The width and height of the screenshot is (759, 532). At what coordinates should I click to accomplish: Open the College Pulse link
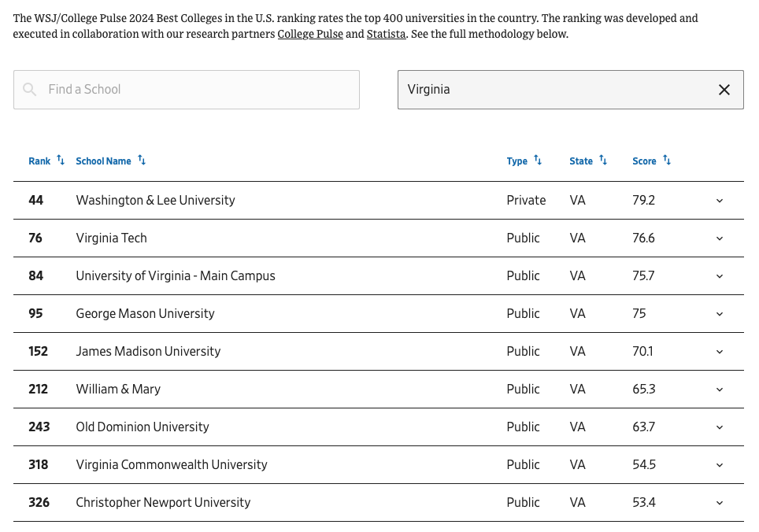310,34
